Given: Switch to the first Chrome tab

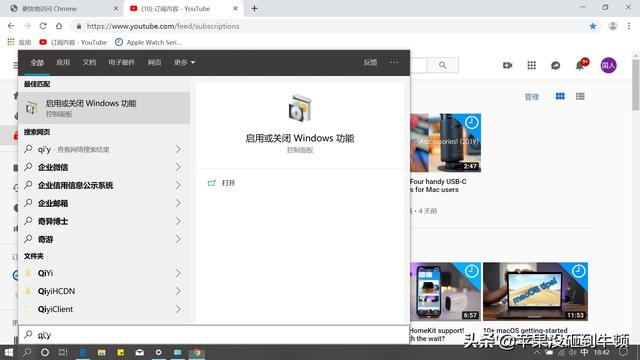Looking at the screenshot, I should coord(63,8).
